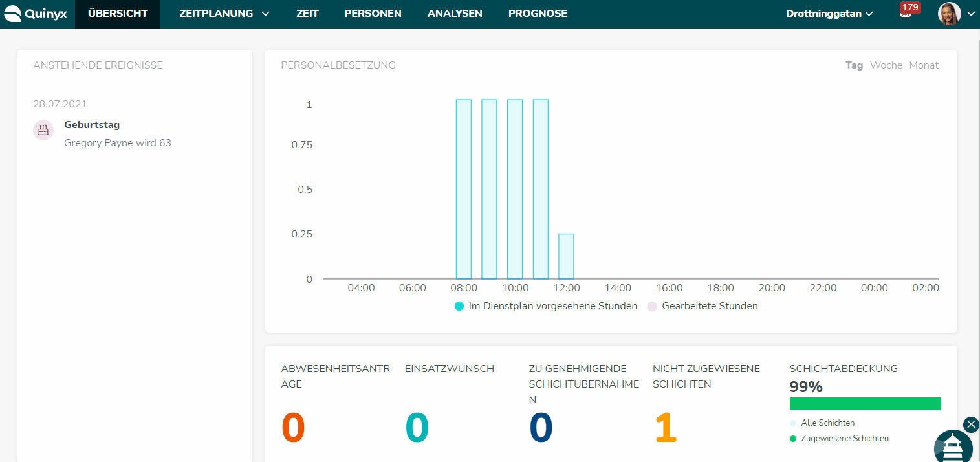
Task: Select the Tag view
Action: click(x=854, y=65)
